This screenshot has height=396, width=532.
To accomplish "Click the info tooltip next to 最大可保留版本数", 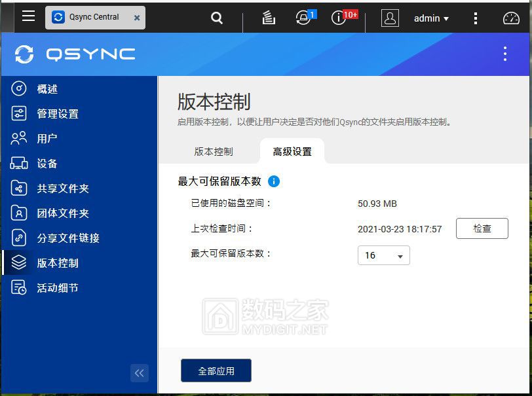I will tap(275, 181).
